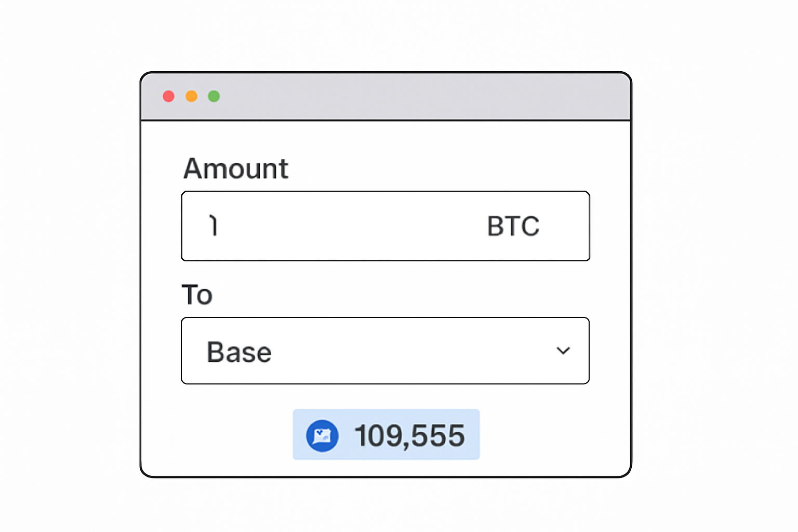The image size is (798, 532).
Task: Toggle the red close dot
Action: point(168,96)
